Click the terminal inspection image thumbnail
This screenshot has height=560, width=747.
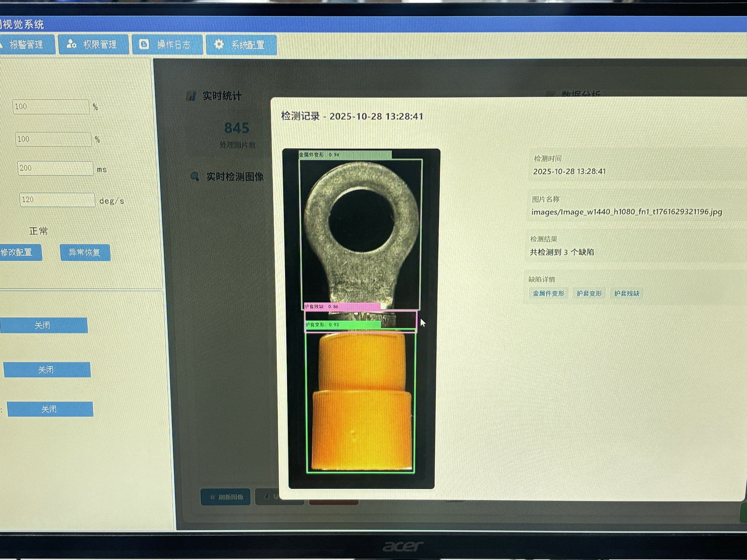361,318
